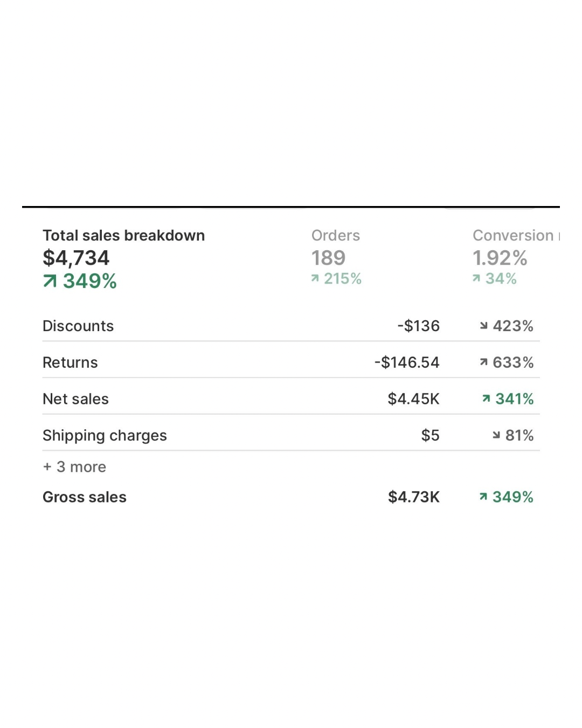
Task: Click the -$146.54 returns amount
Action: 407,362
